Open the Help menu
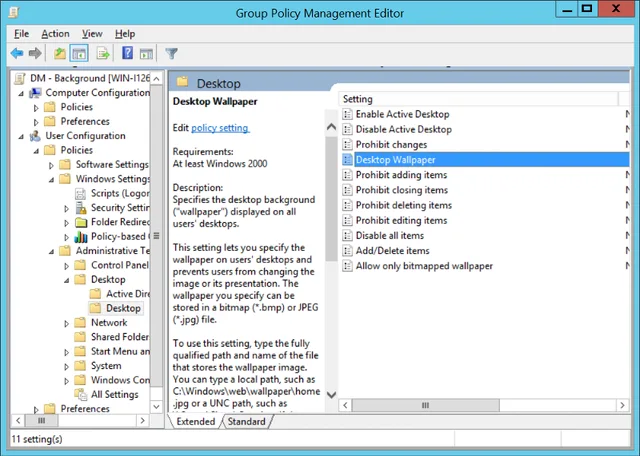 [x=124, y=34]
